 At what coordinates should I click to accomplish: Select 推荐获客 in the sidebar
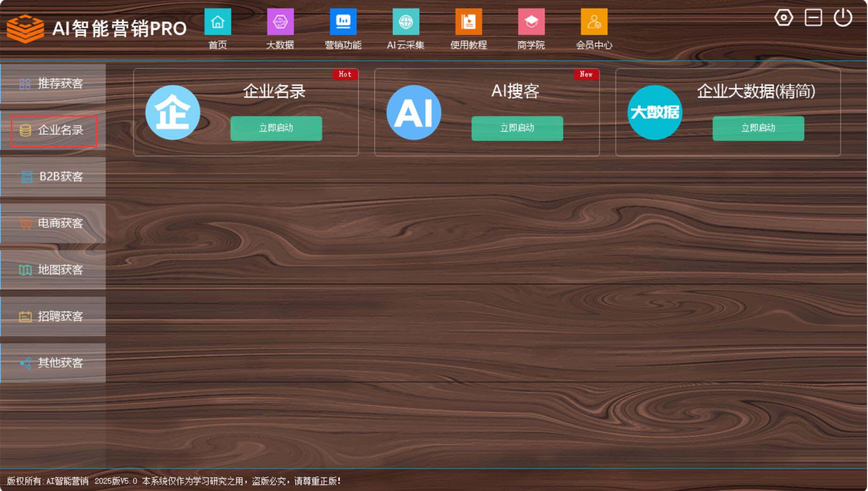tap(53, 84)
